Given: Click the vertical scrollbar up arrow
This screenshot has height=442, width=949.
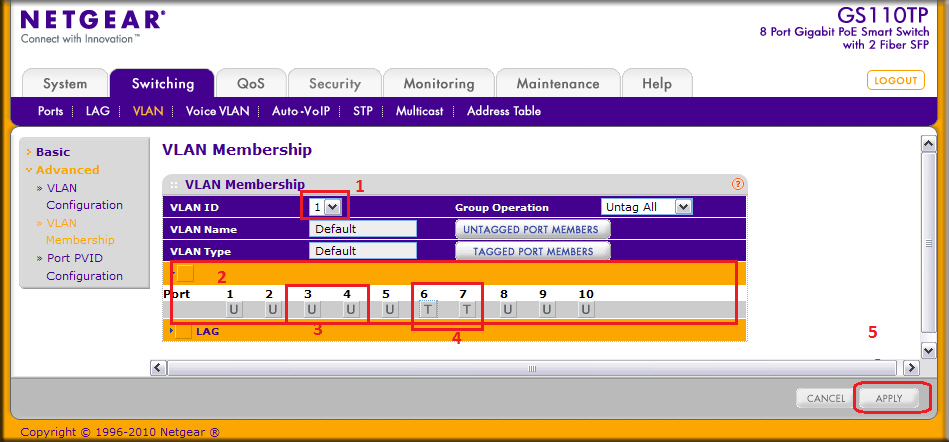Looking at the screenshot, I should pos(927,144).
